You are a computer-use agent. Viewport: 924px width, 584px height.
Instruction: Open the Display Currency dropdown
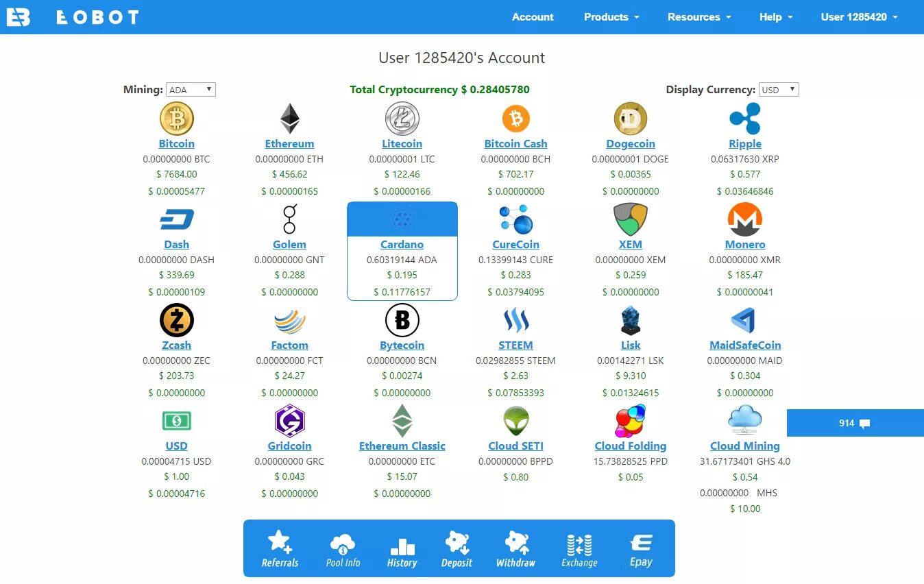point(779,90)
